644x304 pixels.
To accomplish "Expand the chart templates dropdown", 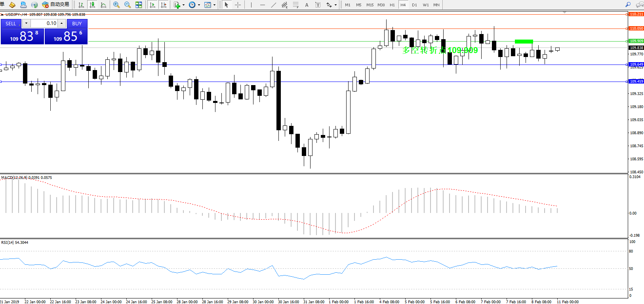I will pos(214,5).
